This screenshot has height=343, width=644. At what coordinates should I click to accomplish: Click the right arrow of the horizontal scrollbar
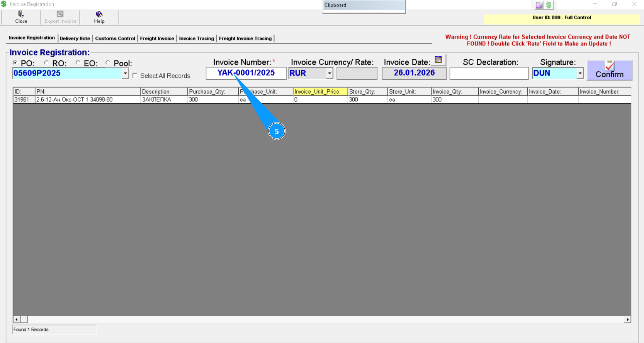click(627, 319)
